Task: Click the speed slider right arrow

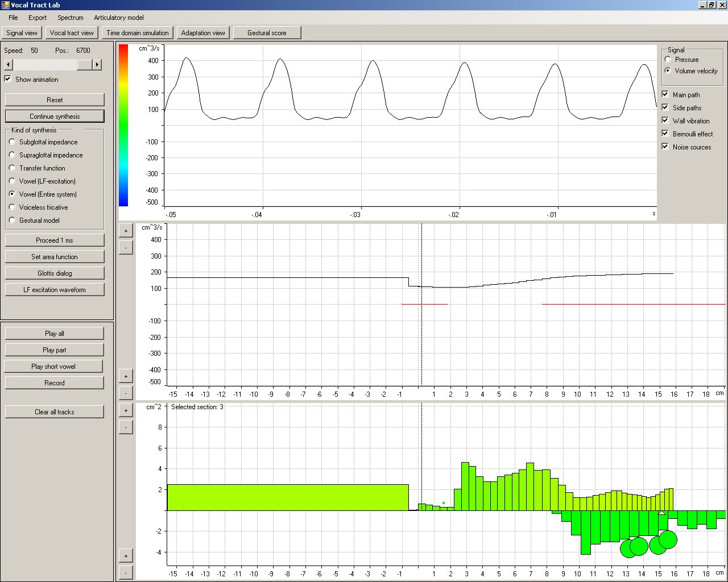Action: point(97,65)
